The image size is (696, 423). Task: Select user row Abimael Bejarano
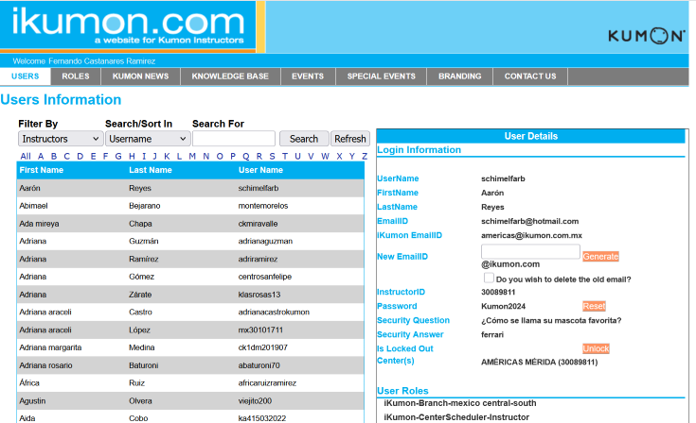[x=190, y=206]
